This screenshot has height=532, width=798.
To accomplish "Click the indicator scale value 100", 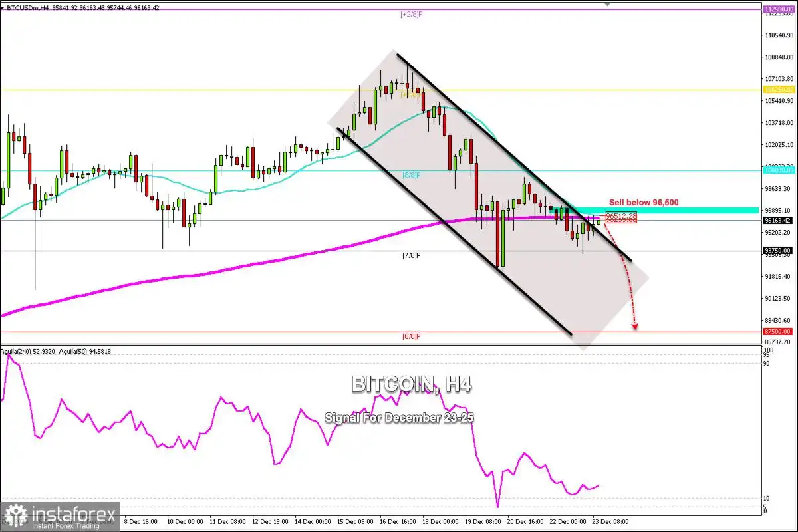I will point(769,350).
